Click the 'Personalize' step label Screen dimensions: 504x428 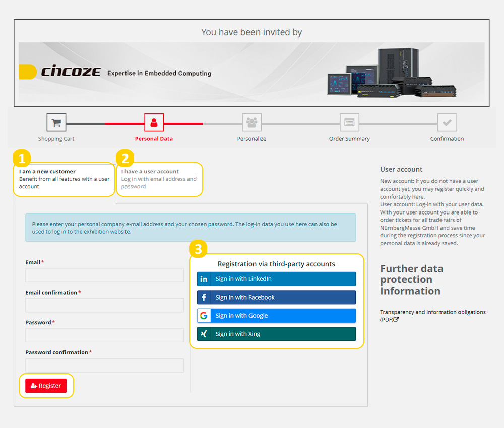click(x=251, y=139)
